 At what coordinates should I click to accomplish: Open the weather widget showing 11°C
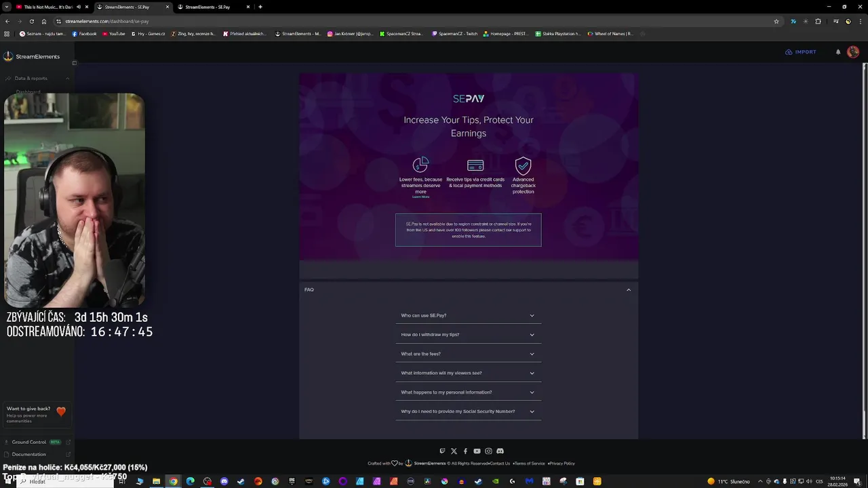pyautogui.click(x=729, y=481)
